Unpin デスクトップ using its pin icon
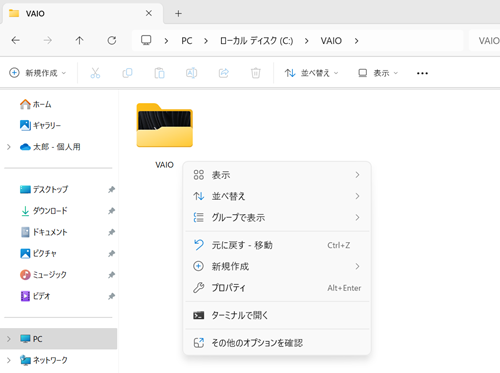500x373 pixels. pyautogui.click(x=111, y=190)
